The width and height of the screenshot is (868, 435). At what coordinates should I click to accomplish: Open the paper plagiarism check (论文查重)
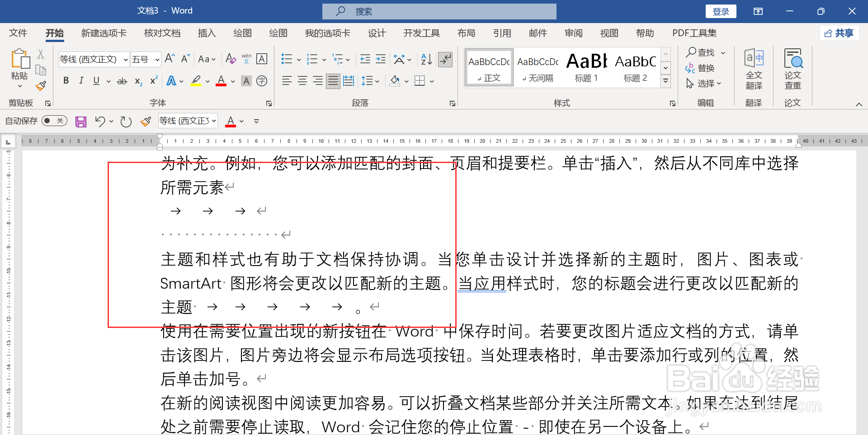793,69
